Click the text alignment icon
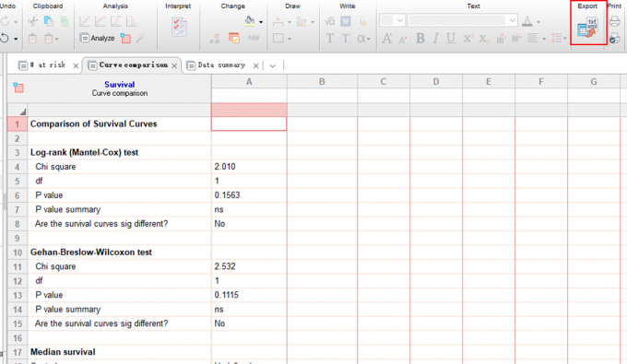This screenshot has width=627, height=364. click(532, 39)
